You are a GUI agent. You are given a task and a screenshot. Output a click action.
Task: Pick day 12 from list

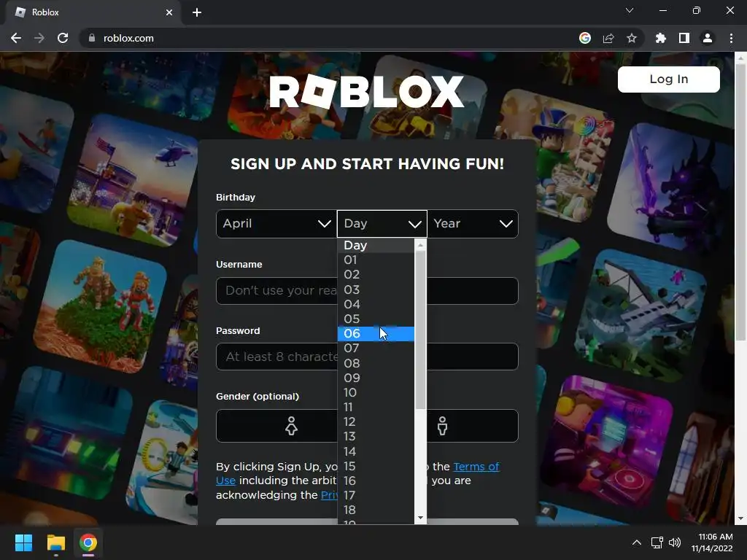(376, 422)
